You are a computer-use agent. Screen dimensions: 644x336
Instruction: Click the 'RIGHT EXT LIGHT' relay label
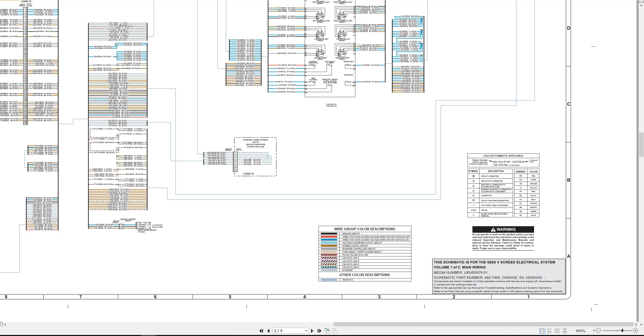coord(342,58)
